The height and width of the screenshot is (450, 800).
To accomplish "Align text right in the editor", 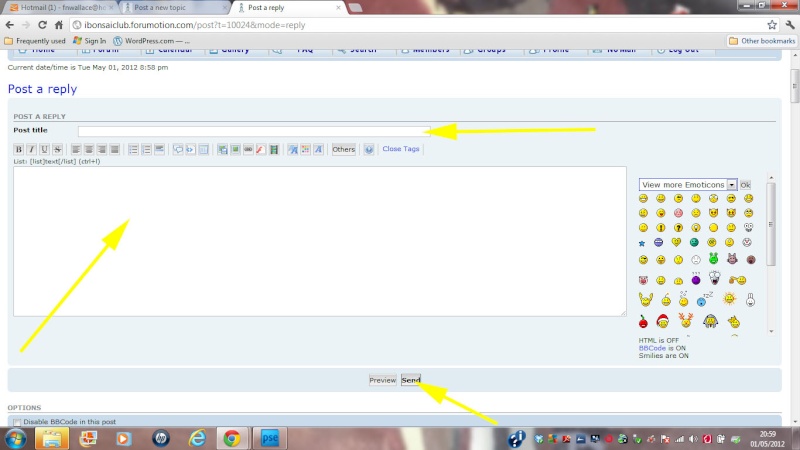I will [x=102, y=149].
